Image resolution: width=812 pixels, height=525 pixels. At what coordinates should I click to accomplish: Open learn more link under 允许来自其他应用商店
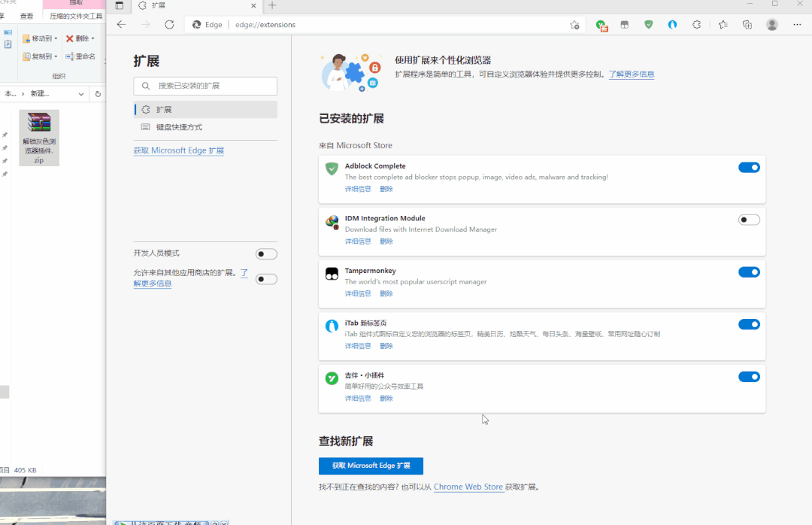pyautogui.click(x=152, y=284)
